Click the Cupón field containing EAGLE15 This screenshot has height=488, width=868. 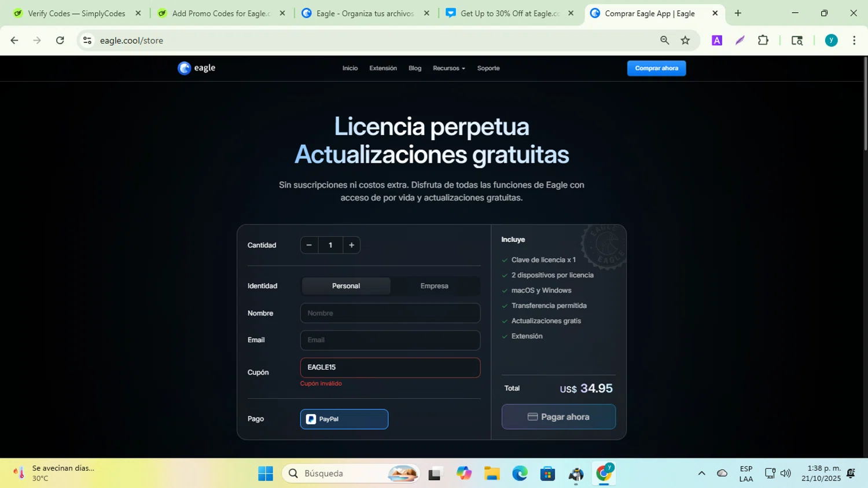pyautogui.click(x=390, y=368)
